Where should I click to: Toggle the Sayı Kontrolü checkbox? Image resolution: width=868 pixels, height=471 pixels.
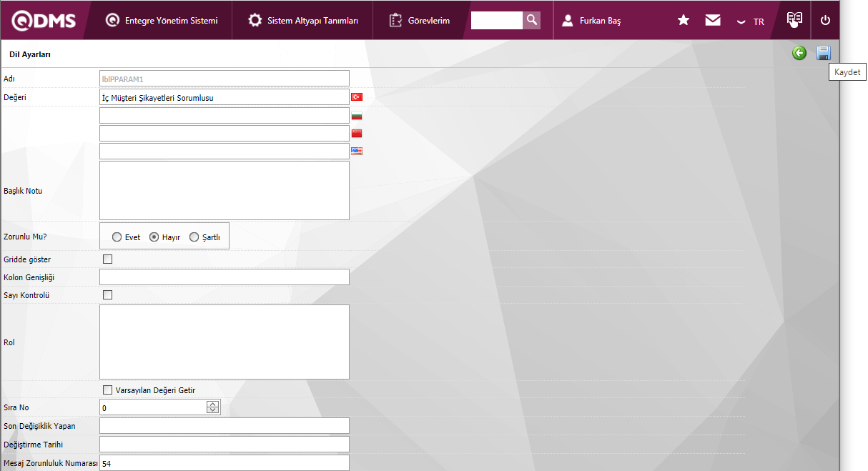108,294
